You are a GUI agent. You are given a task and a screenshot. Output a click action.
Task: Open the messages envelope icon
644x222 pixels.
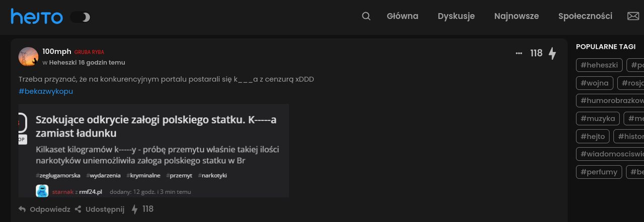click(633, 16)
